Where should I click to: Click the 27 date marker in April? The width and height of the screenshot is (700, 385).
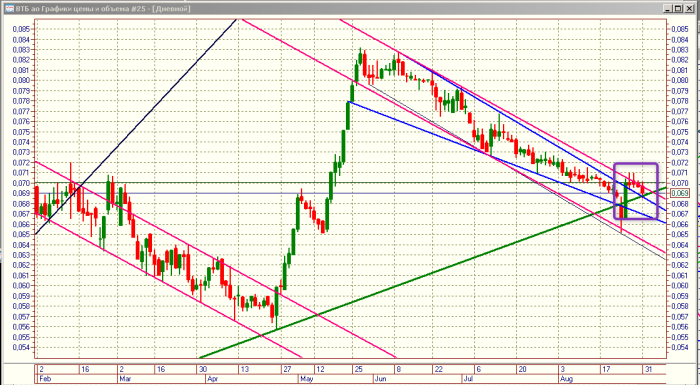point(287,369)
